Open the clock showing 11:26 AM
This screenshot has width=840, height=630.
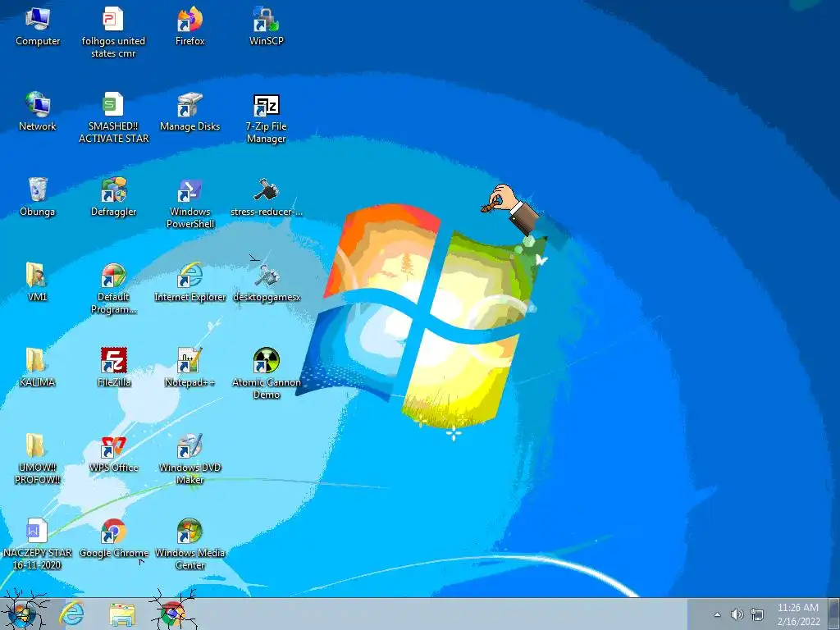pyautogui.click(x=798, y=614)
